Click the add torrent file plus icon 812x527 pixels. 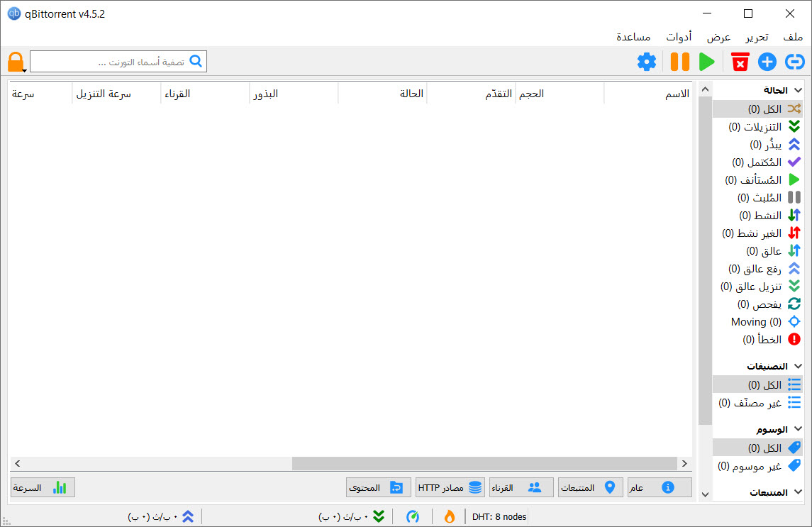click(x=767, y=62)
